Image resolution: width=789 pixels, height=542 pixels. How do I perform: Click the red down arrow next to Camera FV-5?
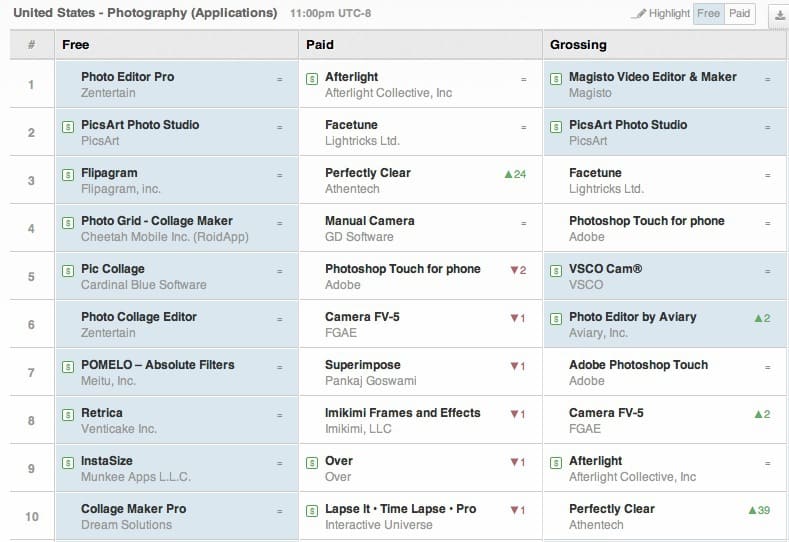pyautogui.click(x=512, y=318)
